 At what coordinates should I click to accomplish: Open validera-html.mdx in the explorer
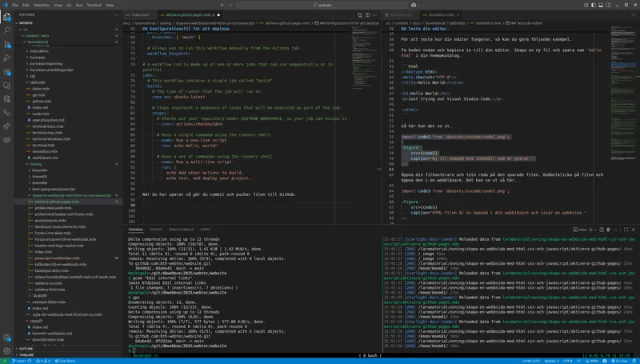click(50, 290)
